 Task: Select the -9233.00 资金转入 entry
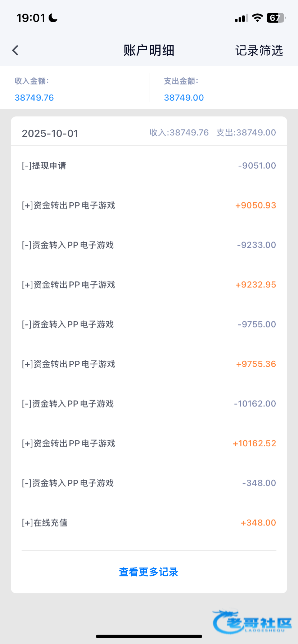149,245
